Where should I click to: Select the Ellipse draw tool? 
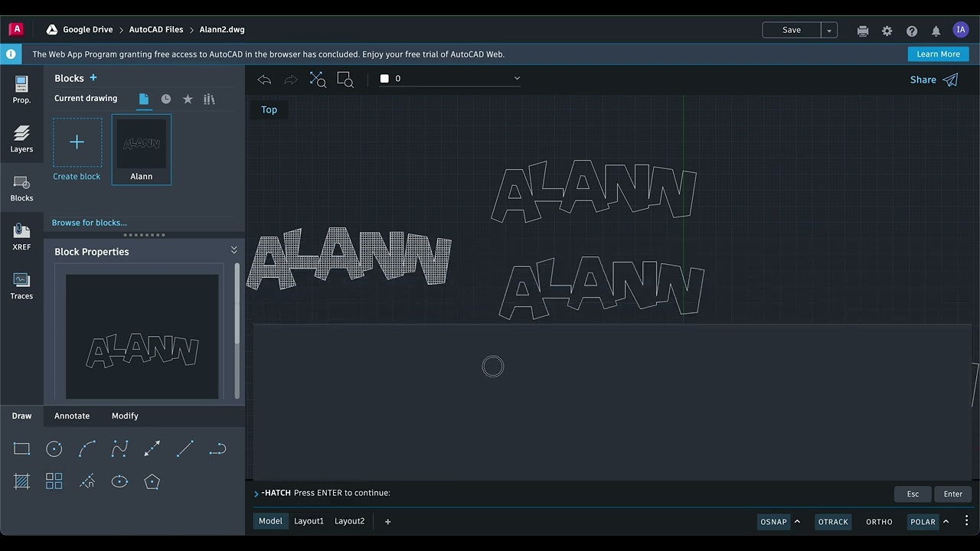[x=119, y=481]
